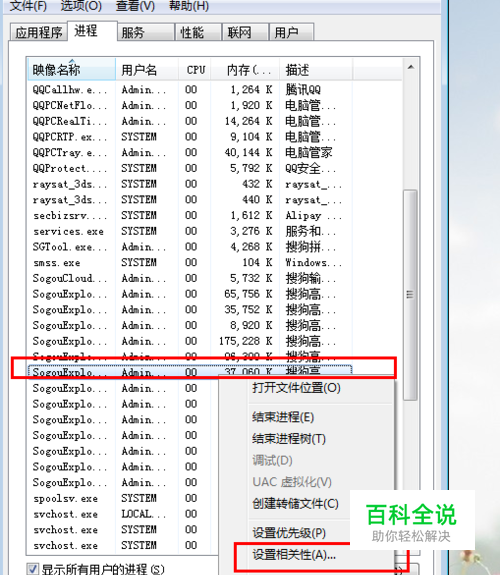Image resolution: width=500 pixels, height=575 pixels.
Task: Click the 腾讯QQ description cell
Action: [303, 89]
